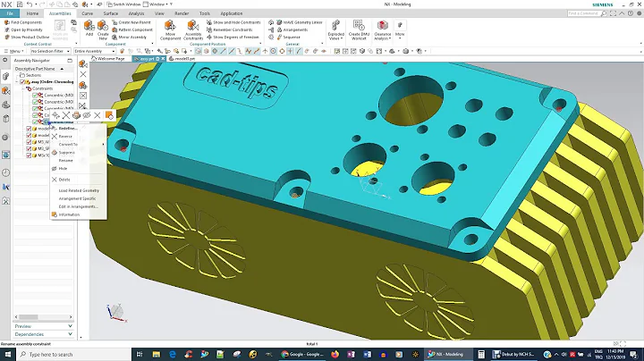Click Find Components in the ribbon
Image resolution: width=644 pixels, height=361 pixels.
(x=23, y=22)
